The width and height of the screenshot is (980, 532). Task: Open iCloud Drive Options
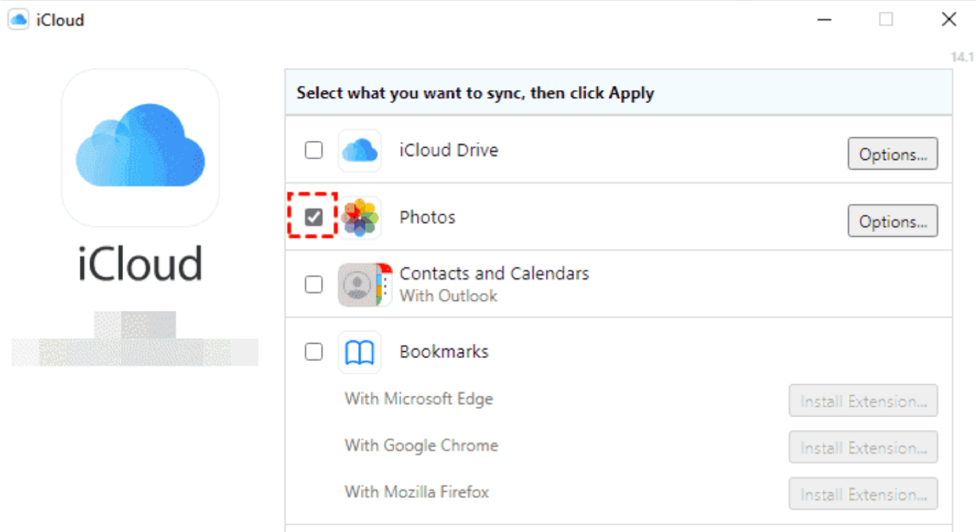892,154
